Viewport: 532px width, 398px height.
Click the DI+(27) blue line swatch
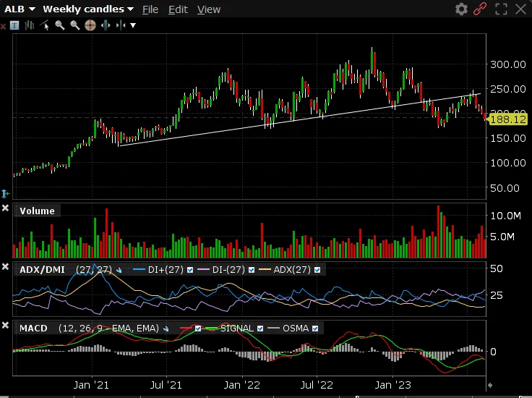[x=140, y=270]
